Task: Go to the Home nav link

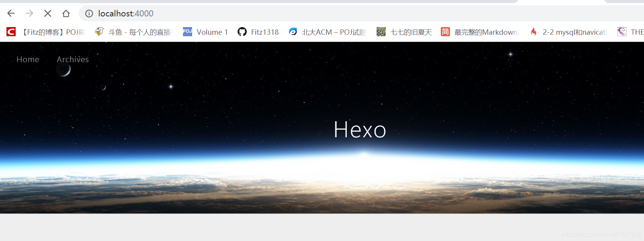Action: pyautogui.click(x=28, y=59)
